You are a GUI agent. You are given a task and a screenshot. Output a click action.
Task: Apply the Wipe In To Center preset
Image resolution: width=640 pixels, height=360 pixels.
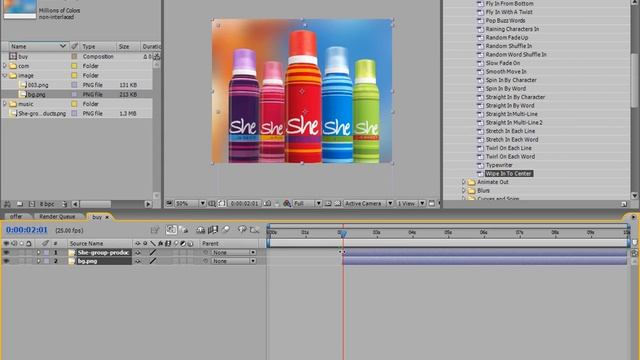(x=509, y=174)
